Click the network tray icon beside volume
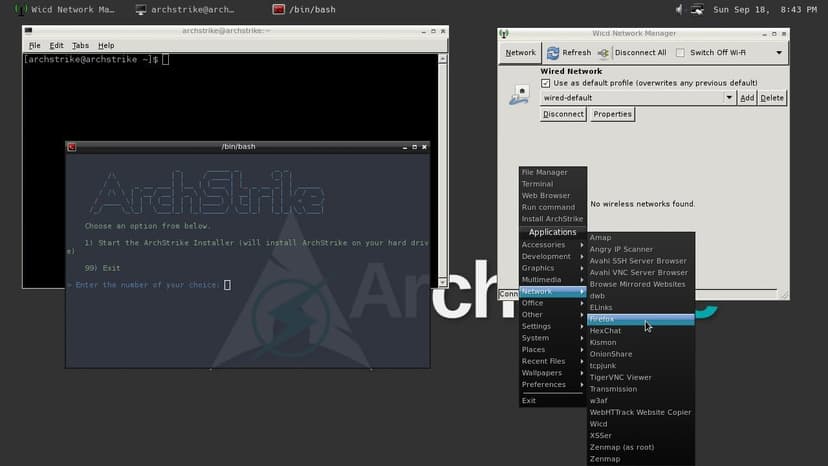Image resolution: width=828 pixels, height=466 pixels. pos(697,10)
